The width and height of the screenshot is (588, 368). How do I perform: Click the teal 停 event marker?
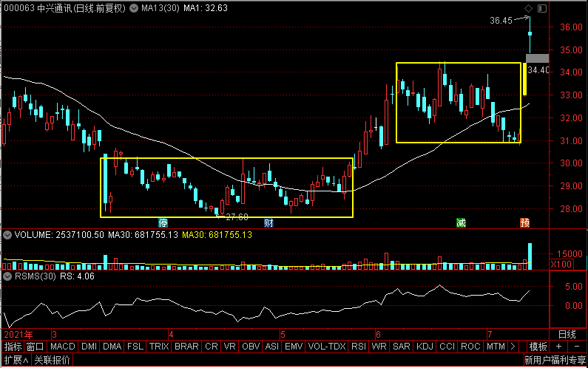coord(163,223)
